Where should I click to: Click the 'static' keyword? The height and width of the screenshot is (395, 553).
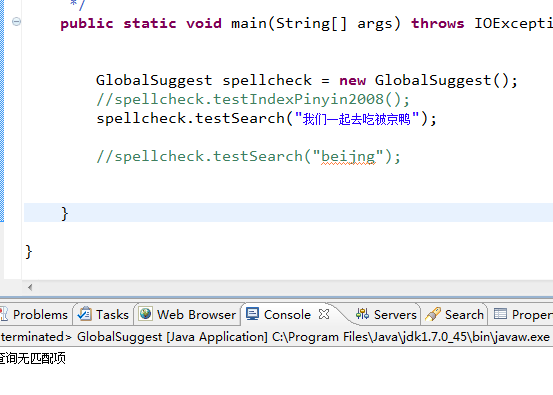click(x=150, y=23)
